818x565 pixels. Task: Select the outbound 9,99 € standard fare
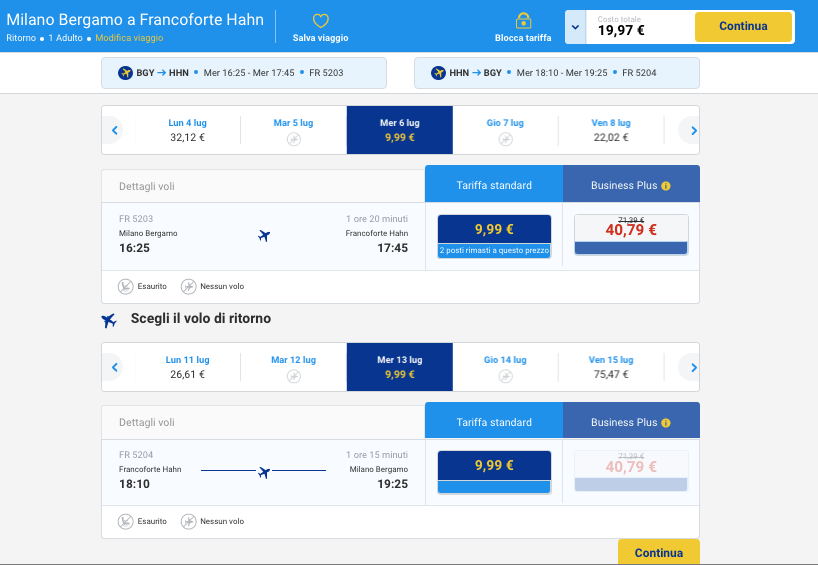coord(494,230)
